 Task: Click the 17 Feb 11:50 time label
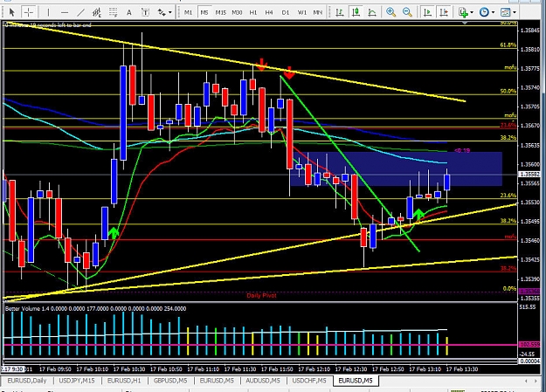[277, 369]
